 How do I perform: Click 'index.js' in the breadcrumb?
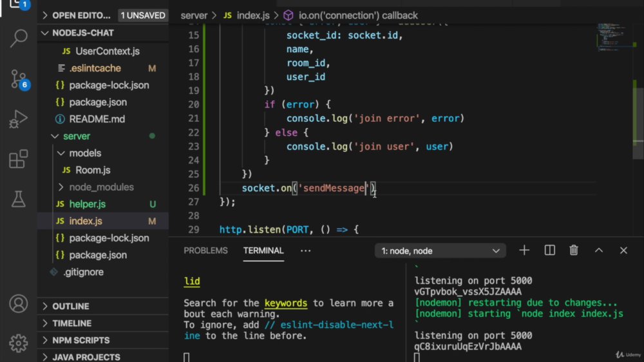252,15
